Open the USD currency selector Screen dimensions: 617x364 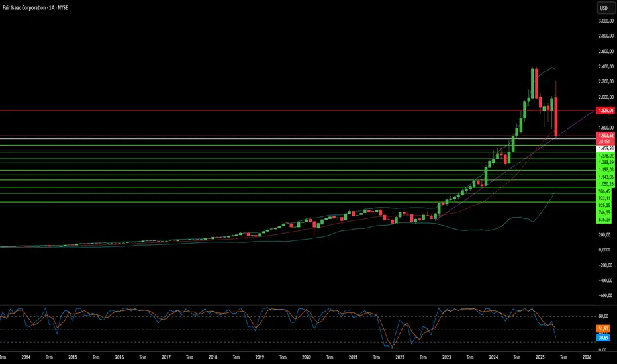(x=606, y=8)
